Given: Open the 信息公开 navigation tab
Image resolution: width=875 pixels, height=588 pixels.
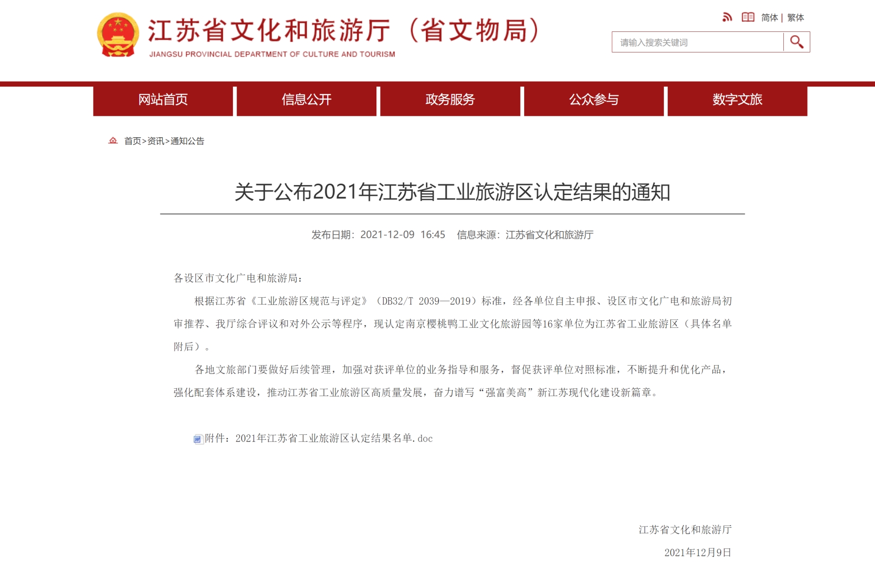Looking at the screenshot, I should click(306, 100).
